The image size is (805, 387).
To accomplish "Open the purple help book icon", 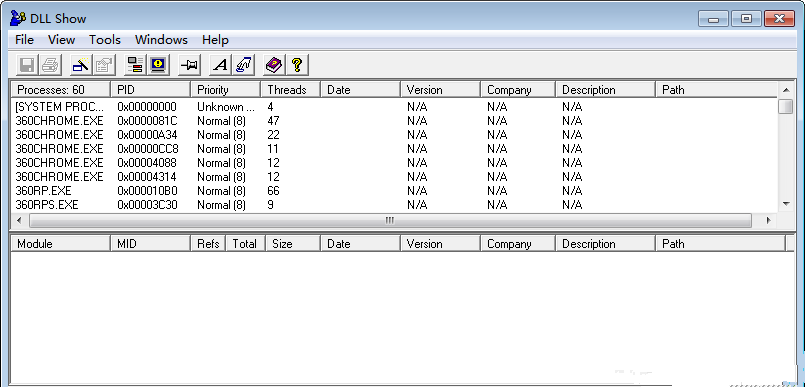I will point(274,65).
